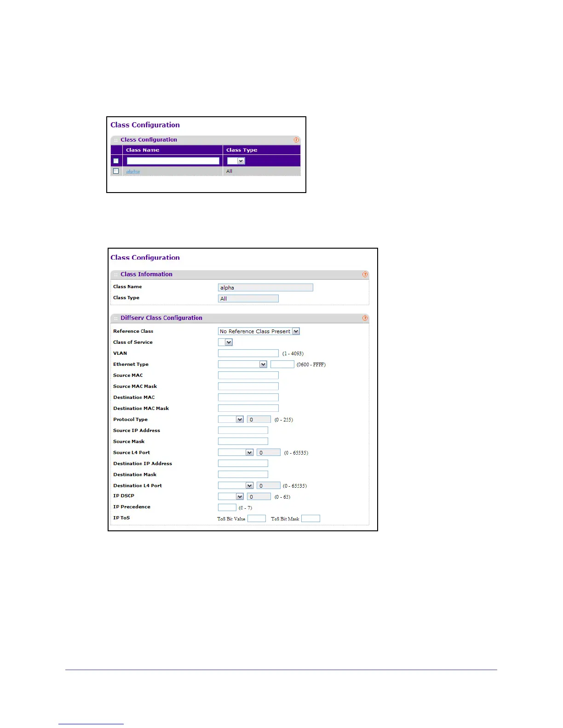Click the Source MAC Mask field
Viewport: 563px width, 728px height.
(x=248, y=387)
